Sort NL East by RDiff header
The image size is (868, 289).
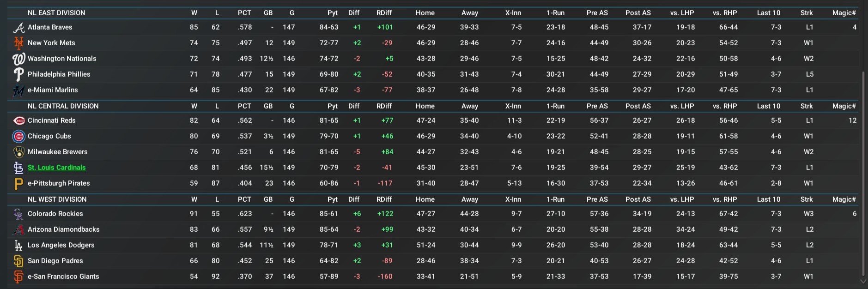click(x=384, y=13)
